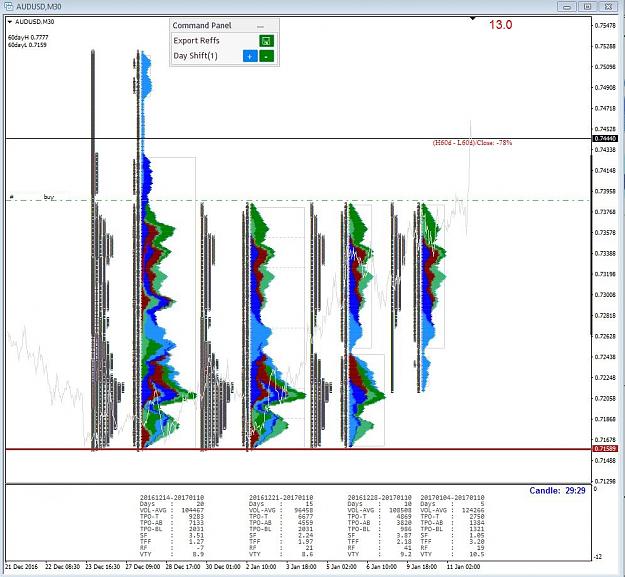
Task: Click the 20161221-20170110 stats heading
Action: pos(281,498)
